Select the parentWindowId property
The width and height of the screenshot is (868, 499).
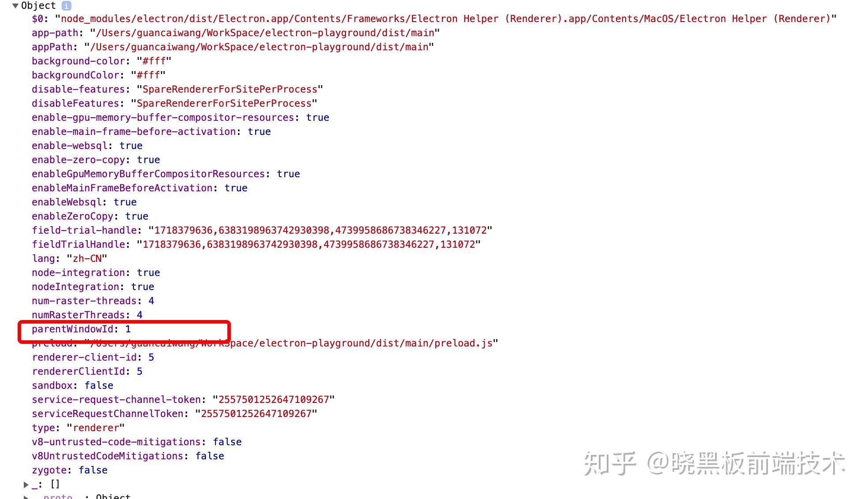pos(82,329)
